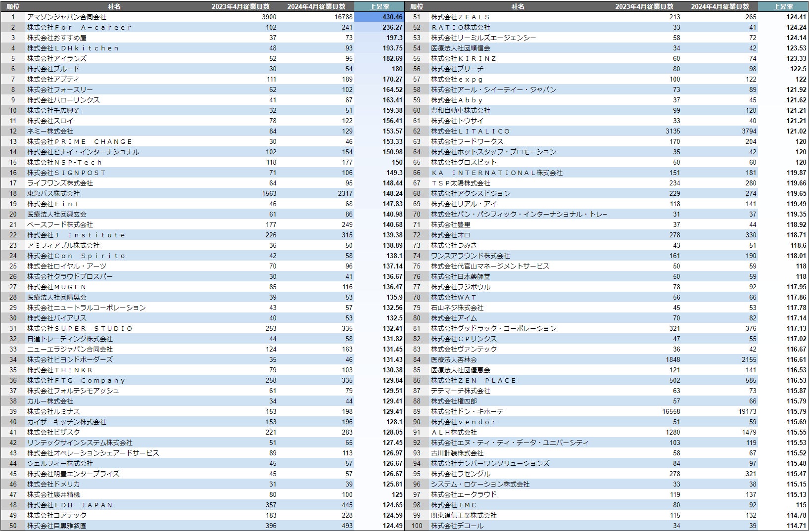Select カイザーキッチン株式会社
Screen dimensions: 809x532
67,422
